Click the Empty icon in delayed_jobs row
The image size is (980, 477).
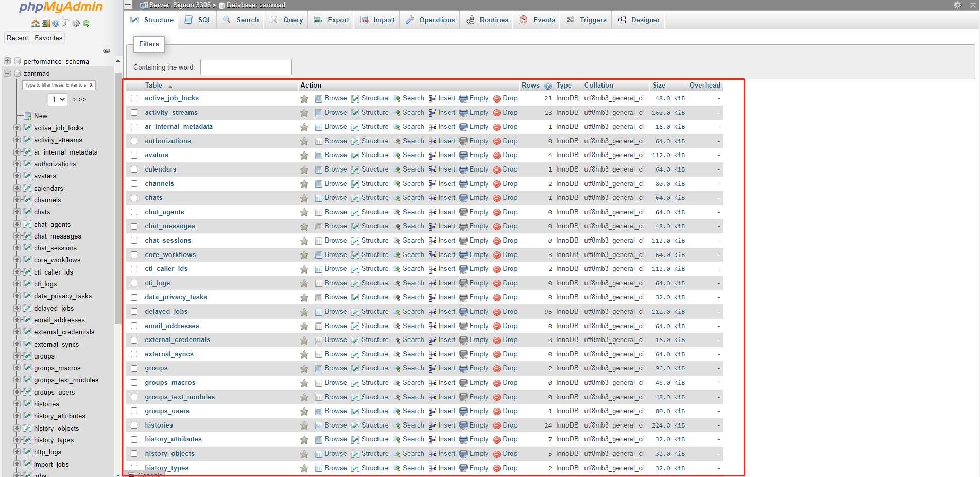[x=463, y=312]
